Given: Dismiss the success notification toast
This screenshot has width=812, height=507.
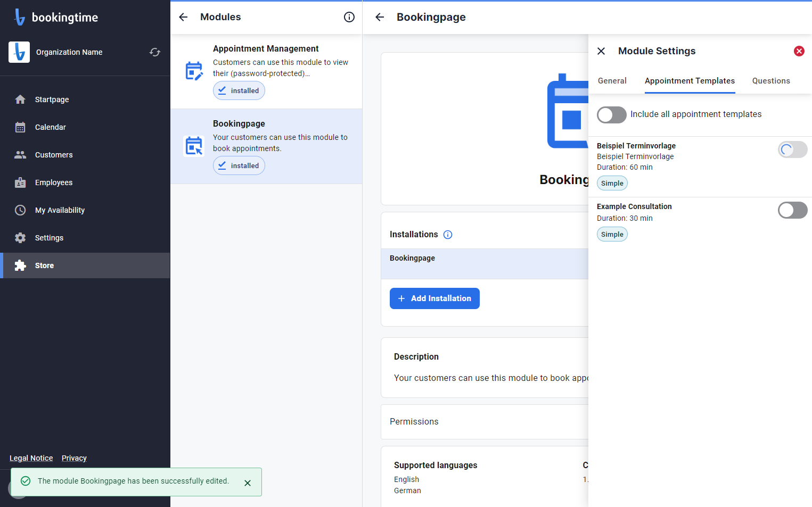Looking at the screenshot, I should point(248,483).
